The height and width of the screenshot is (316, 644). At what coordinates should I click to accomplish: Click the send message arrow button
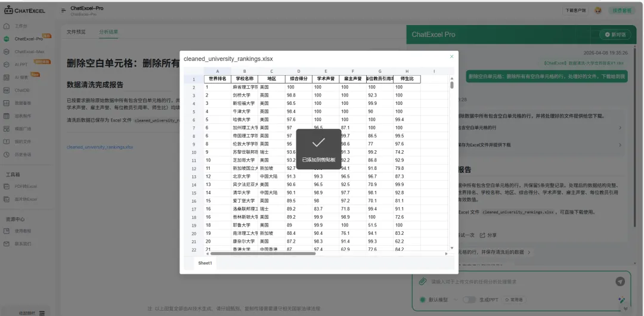coord(620,281)
